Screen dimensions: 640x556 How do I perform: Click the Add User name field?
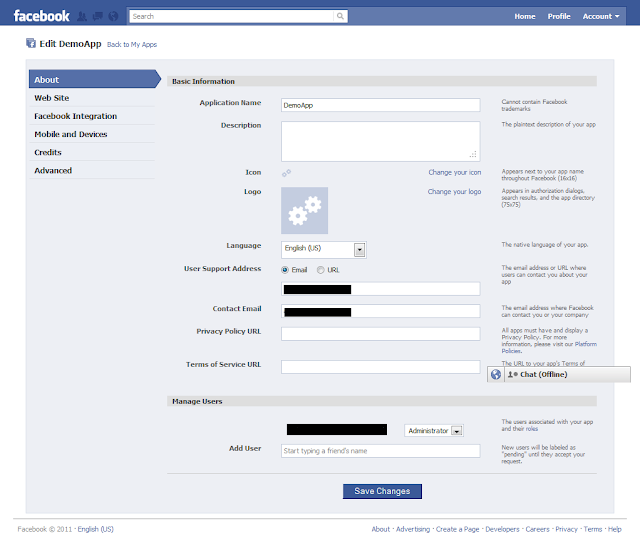(381, 451)
